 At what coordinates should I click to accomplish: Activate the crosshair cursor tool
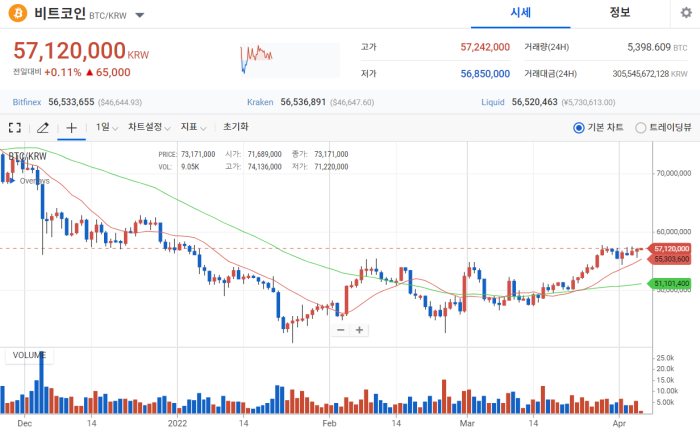pos(71,128)
